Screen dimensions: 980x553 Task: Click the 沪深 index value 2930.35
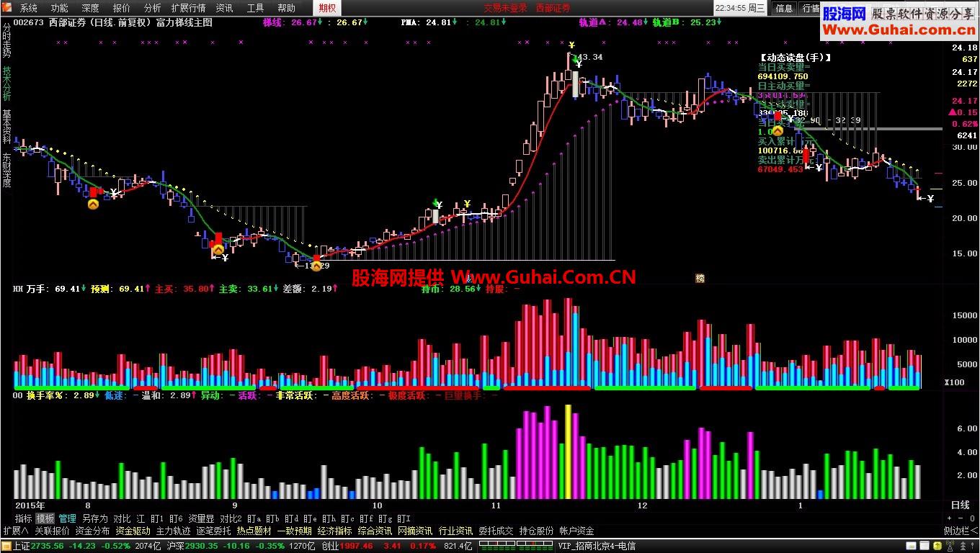[201, 547]
